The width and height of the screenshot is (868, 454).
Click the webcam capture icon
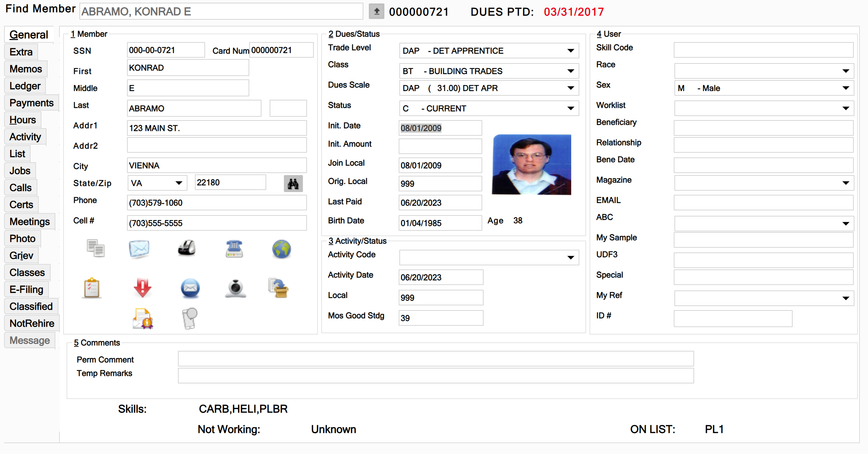click(235, 288)
